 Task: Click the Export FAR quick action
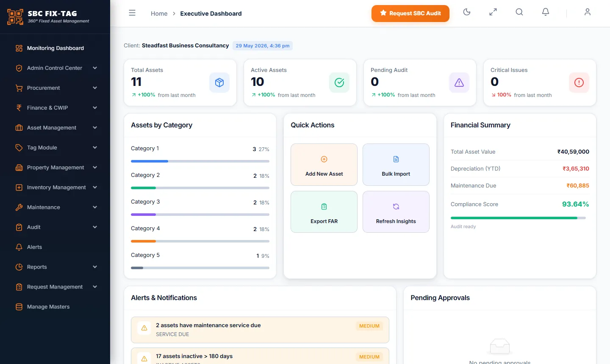point(324,212)
